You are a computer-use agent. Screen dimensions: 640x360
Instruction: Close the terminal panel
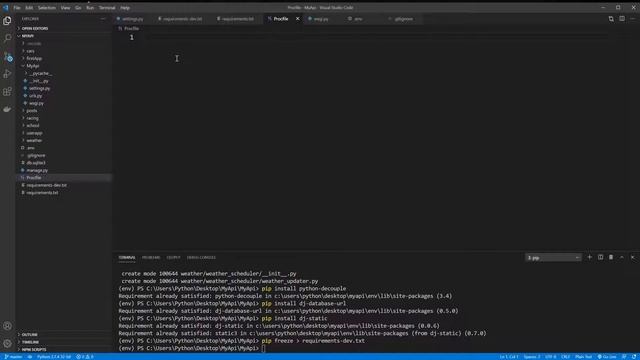click(x=633, y=257)
